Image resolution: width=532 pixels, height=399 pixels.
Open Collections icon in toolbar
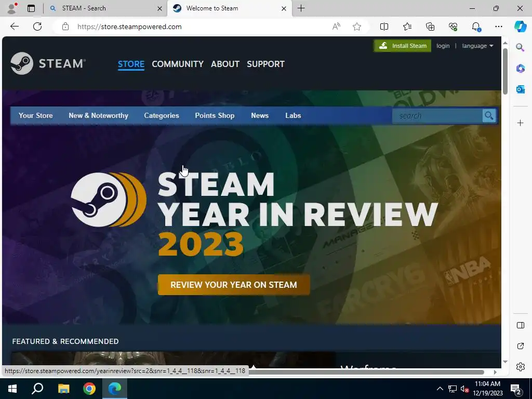[x=430, y=26]
